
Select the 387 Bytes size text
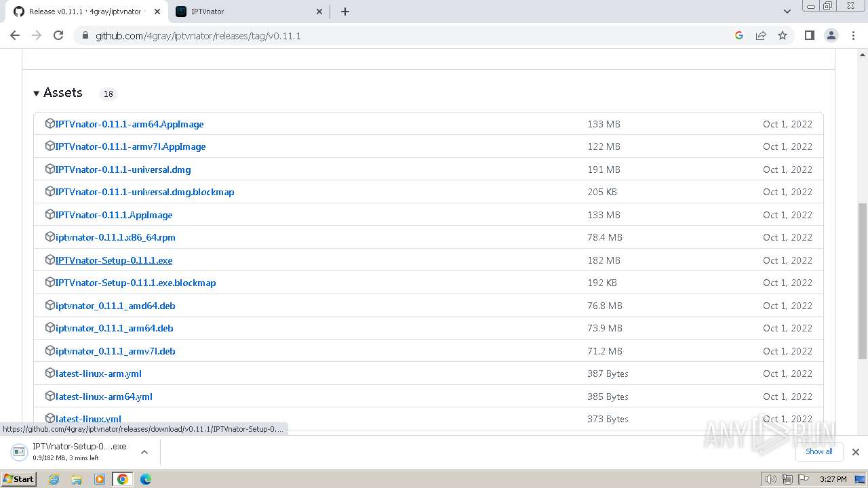pyautogui.click(x=608, y=373)
